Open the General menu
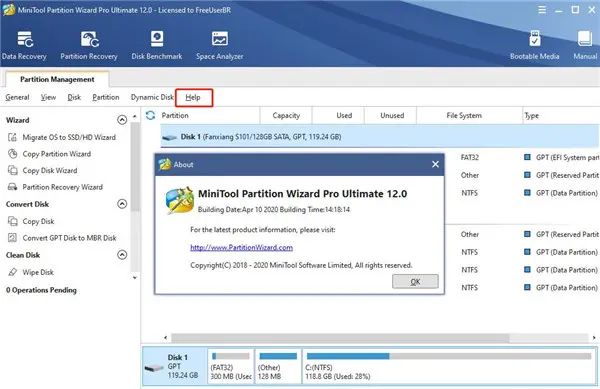600x389 pixels. (x=17, y=97)
